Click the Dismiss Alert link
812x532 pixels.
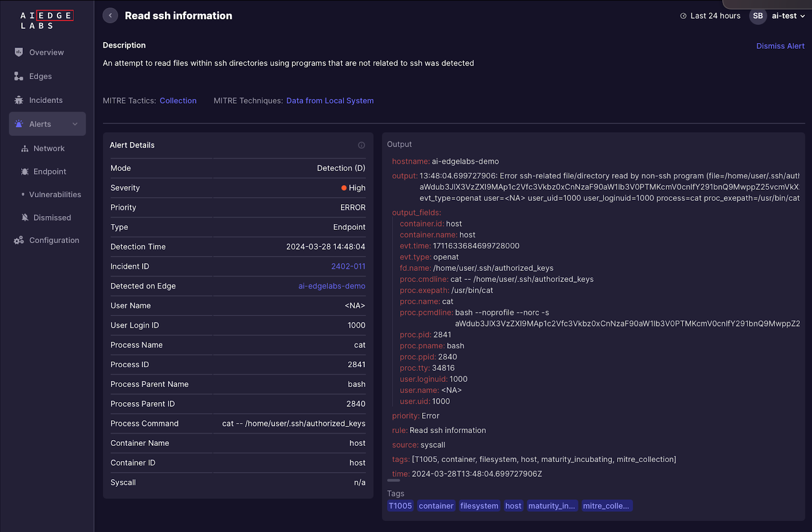click(780, 46)
